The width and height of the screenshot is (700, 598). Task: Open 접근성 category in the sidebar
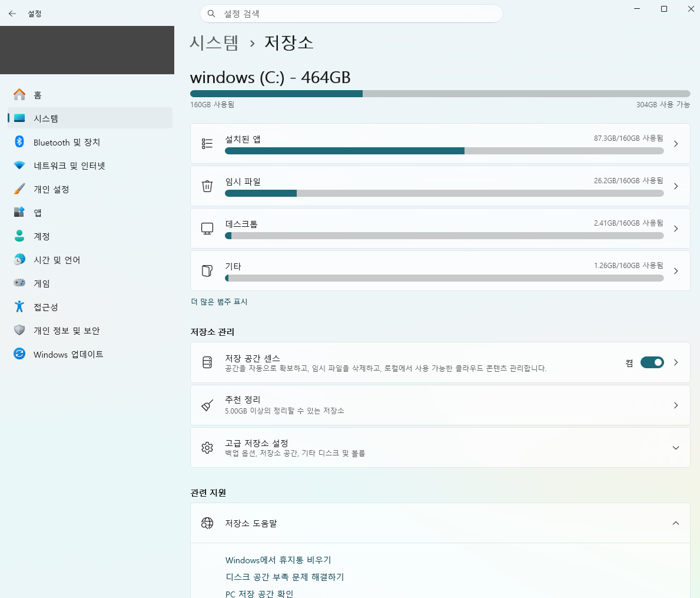[x=90, y=306]
